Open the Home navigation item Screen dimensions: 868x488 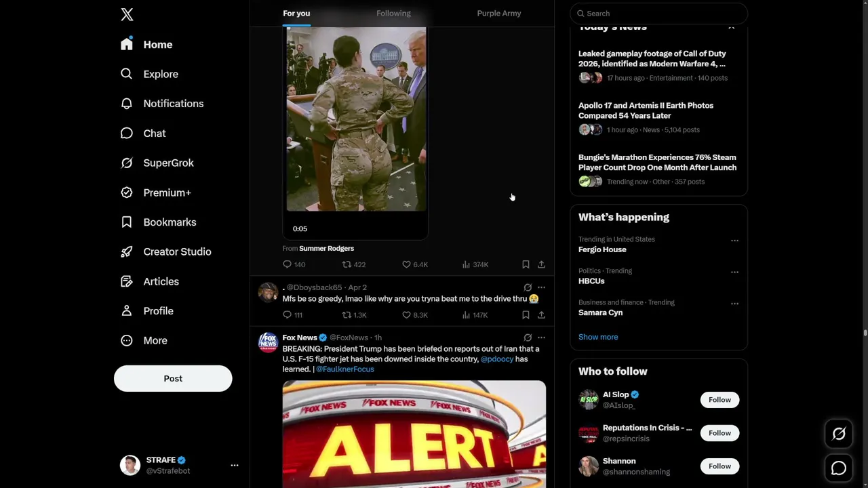(147, 44)
